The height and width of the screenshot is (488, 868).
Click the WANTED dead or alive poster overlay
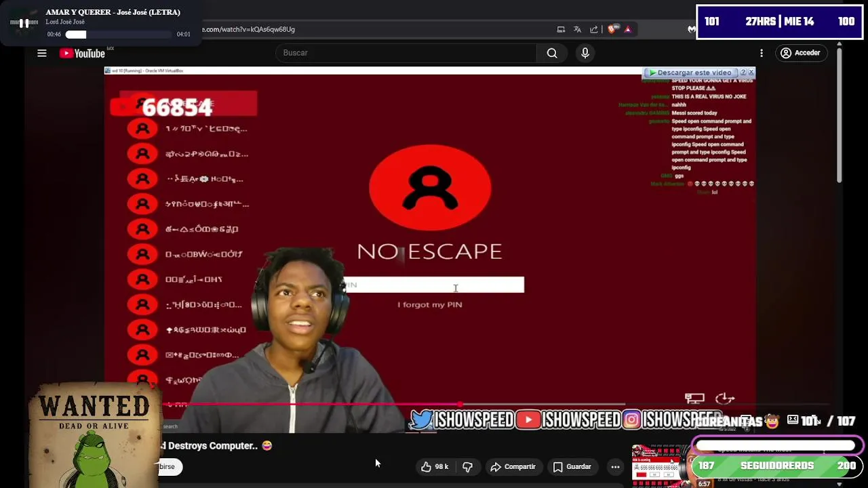94,434
